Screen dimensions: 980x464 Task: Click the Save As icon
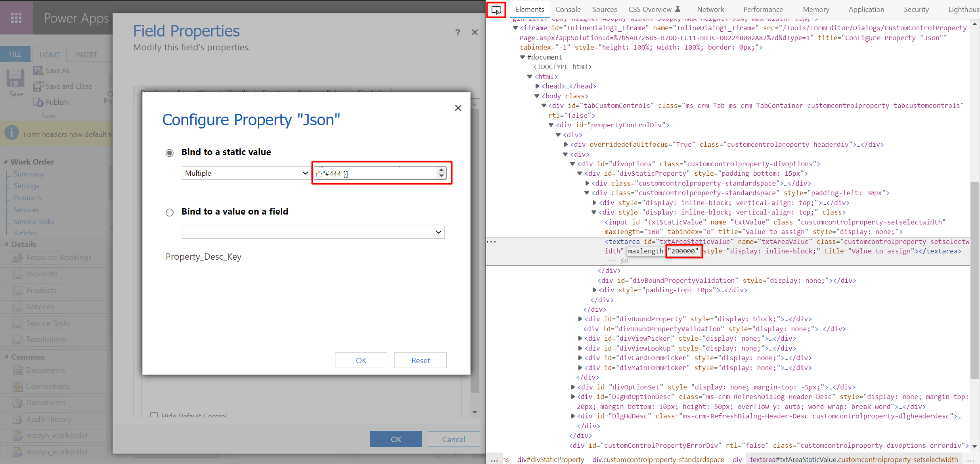coord(38,71)
